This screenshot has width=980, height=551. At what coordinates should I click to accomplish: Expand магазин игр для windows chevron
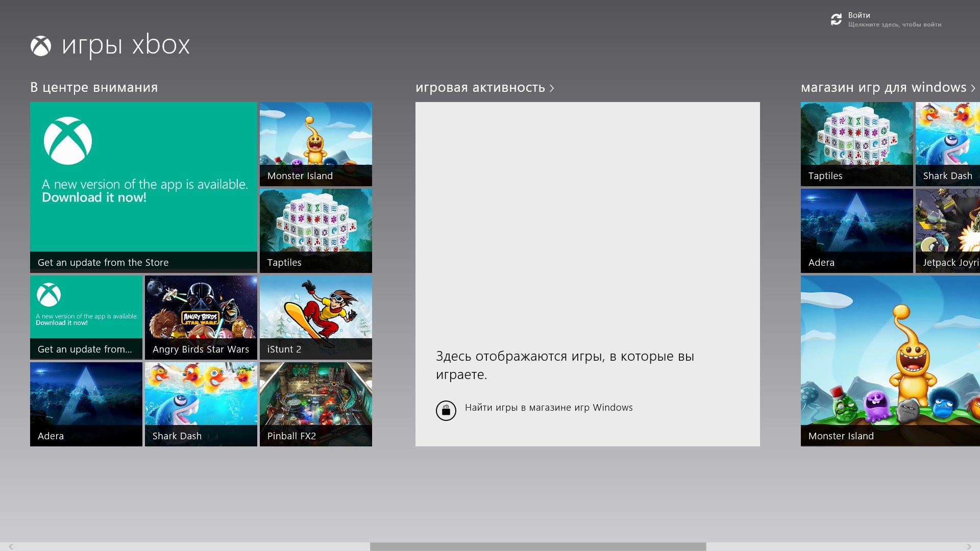click(x=973, y=88)
